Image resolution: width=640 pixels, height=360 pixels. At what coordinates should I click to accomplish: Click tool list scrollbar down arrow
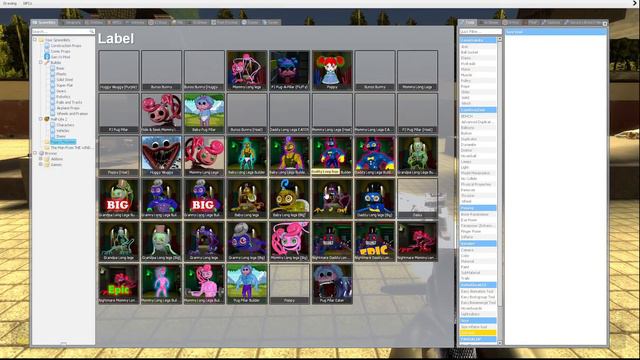[500, 343]
